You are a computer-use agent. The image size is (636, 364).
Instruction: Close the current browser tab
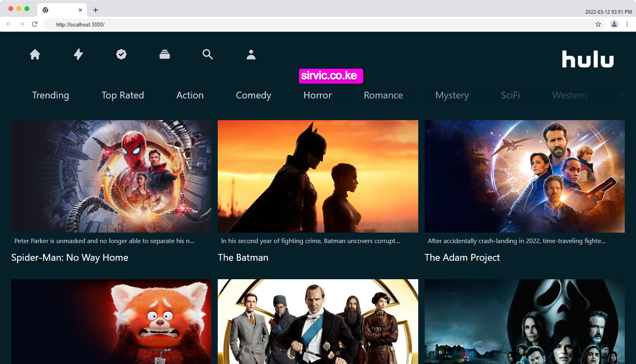point(80,10)
